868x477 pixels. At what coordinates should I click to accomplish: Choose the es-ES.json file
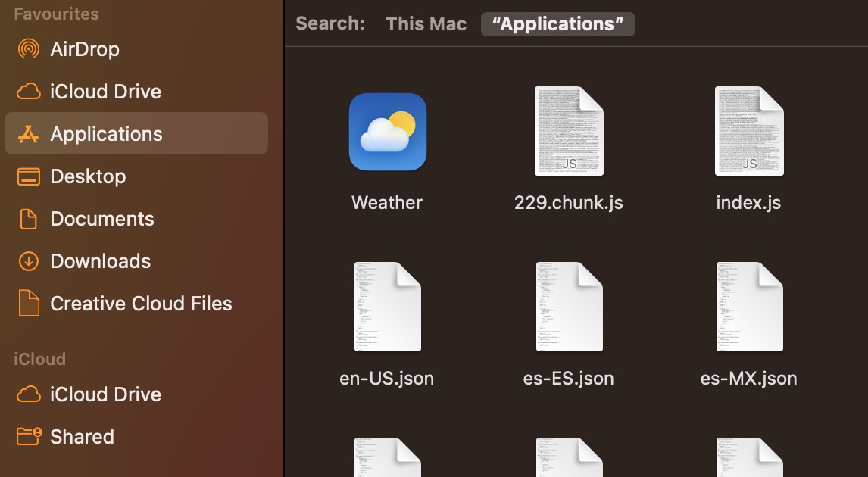click(568, 307)
